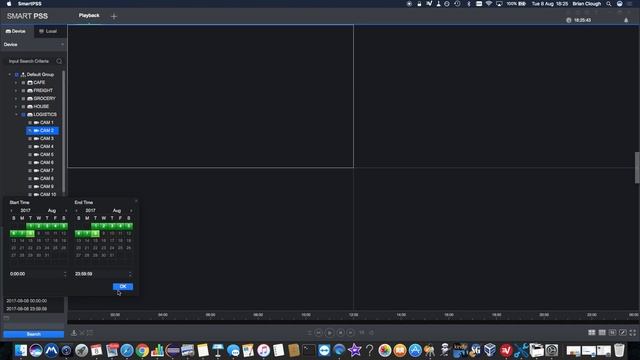Go to next month in Start Time calendar
This screenshot has width=640, height=360.
(66, 211)
